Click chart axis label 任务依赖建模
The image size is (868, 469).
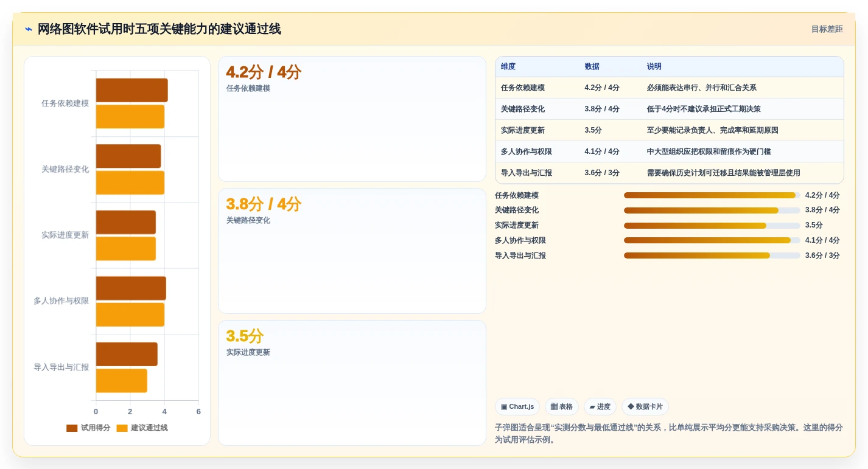(65, 103)
